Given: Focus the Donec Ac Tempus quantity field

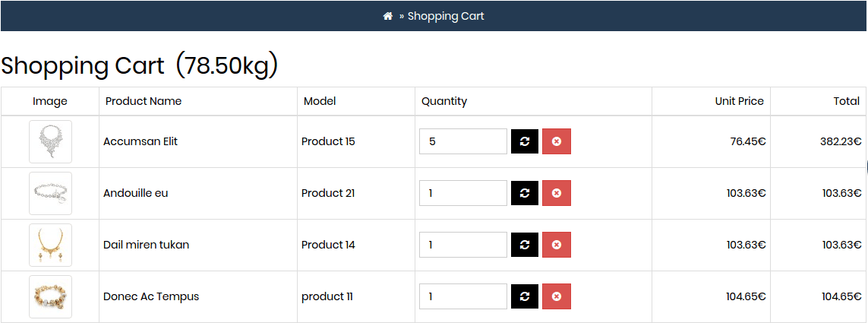Looking at the screenshot, I should coord(463,296).
